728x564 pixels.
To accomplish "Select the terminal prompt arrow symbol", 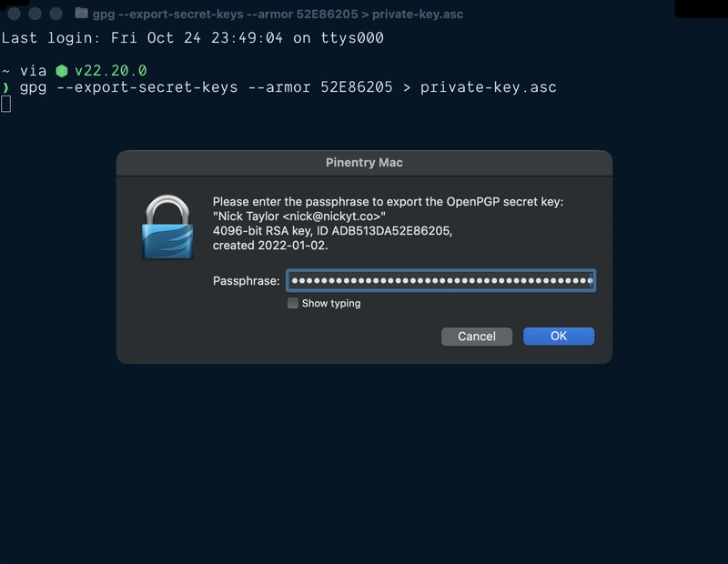I will tap(7, 87).
